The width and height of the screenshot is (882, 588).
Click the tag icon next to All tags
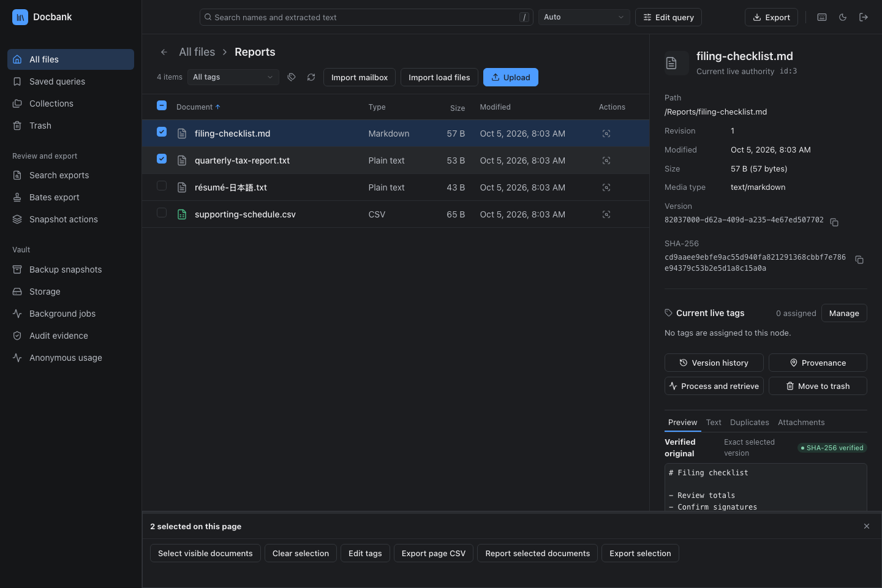tap(292, 77)
